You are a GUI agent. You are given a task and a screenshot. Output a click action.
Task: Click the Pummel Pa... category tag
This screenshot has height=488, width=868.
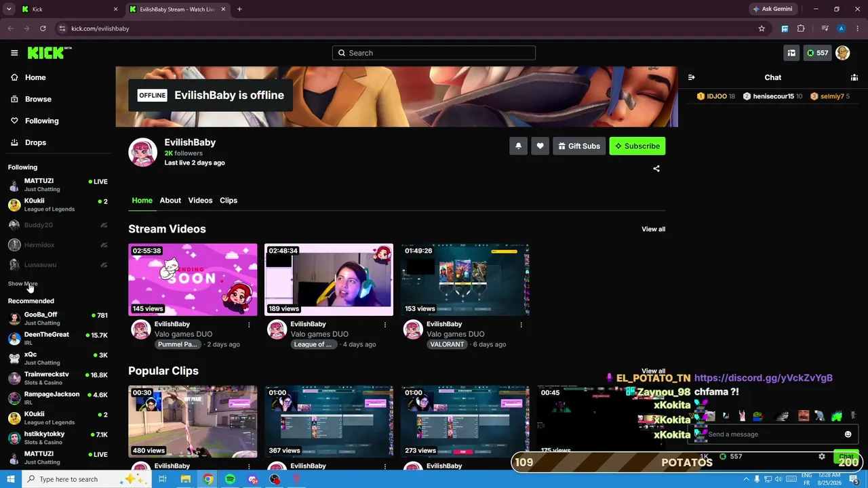pyautogui.click(x=177, y=344)
